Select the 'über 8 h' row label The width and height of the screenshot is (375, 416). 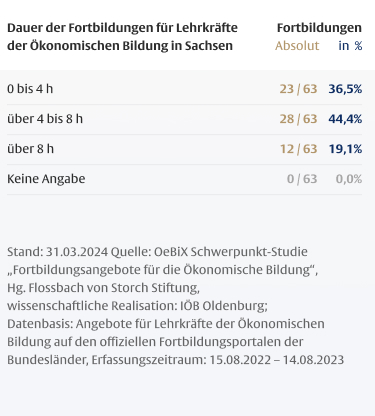30,149
